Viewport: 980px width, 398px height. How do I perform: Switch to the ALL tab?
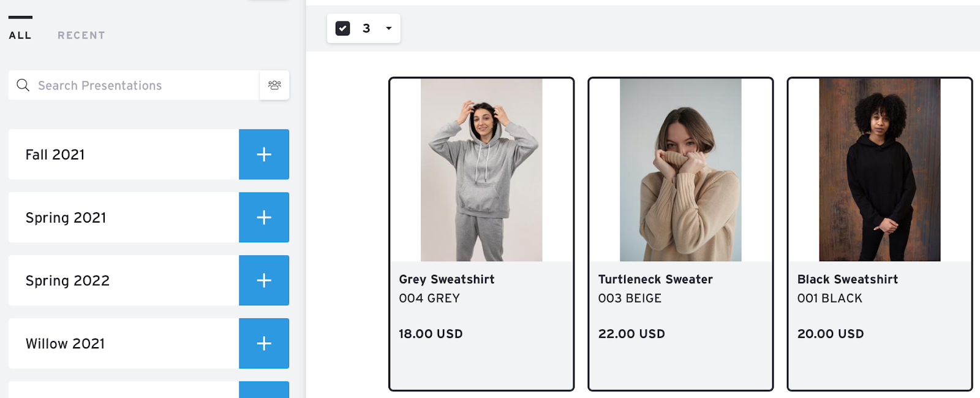coord(20,36)
